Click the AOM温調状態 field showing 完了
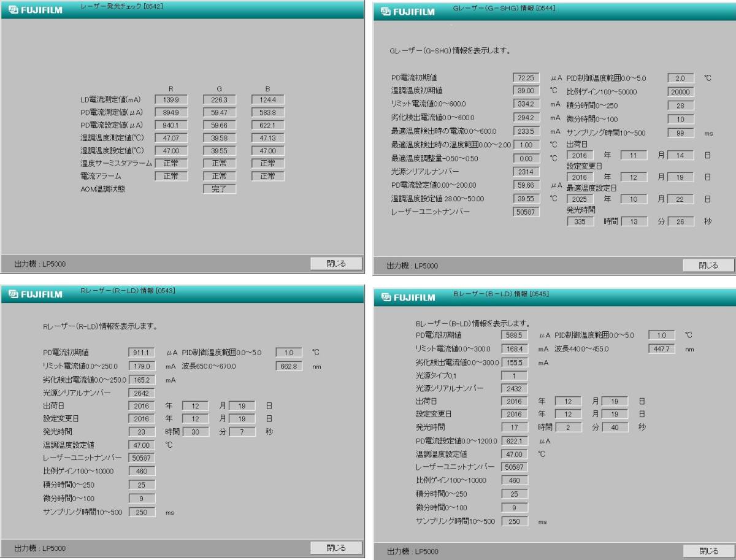This screenshot has height=560, width=736. click(x=219, y=189)
